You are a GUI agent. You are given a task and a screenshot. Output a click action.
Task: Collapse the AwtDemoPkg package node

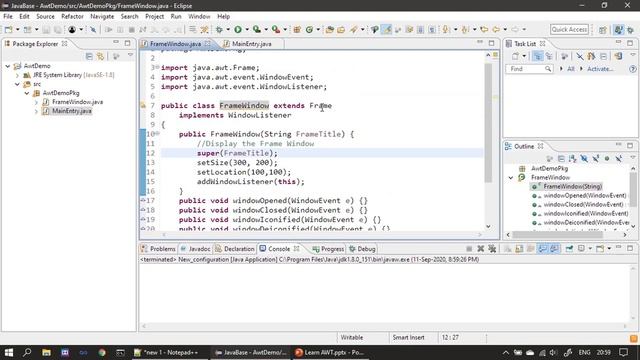[x=27, y=93]
